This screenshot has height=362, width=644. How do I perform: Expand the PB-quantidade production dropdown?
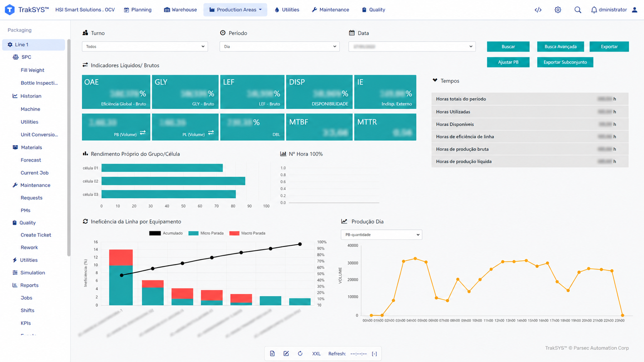coord(381,235)
